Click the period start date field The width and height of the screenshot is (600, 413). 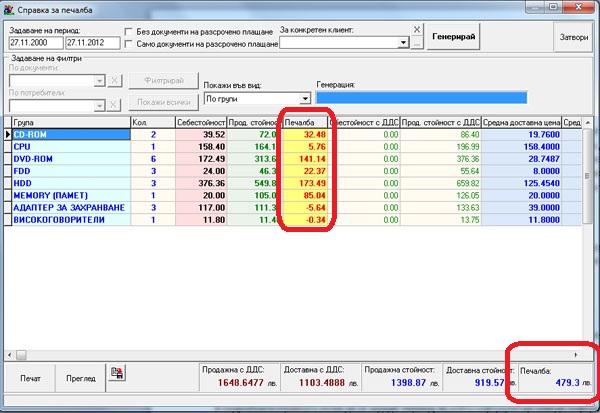(33, 44)
